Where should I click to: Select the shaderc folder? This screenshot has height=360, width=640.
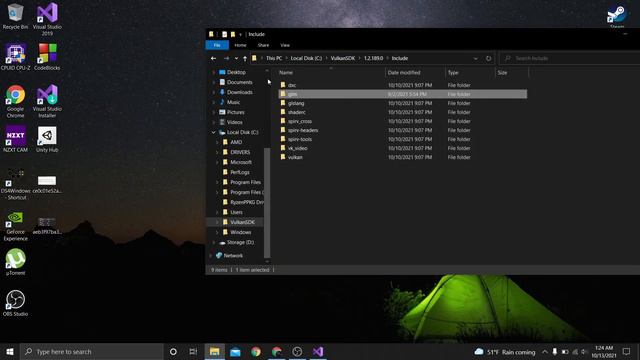pos(297,112)
